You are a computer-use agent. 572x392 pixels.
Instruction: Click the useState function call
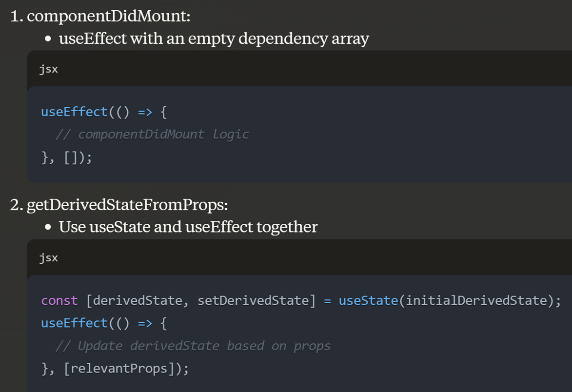pos(368,300)
